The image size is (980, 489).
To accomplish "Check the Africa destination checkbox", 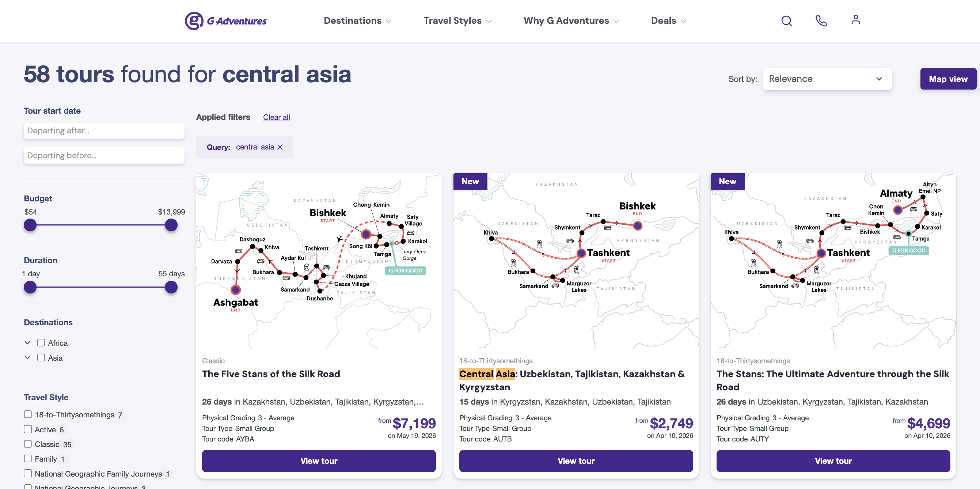I will [41, 343].
